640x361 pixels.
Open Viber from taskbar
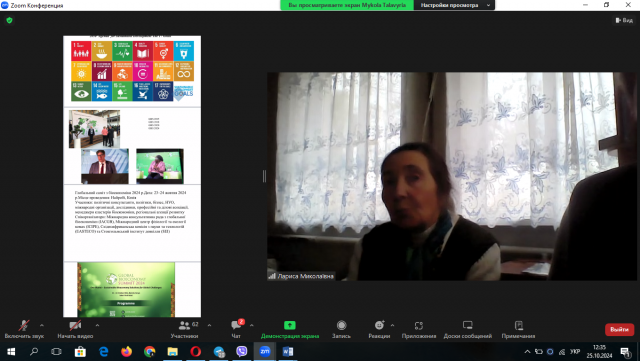(x=242, y=352)
